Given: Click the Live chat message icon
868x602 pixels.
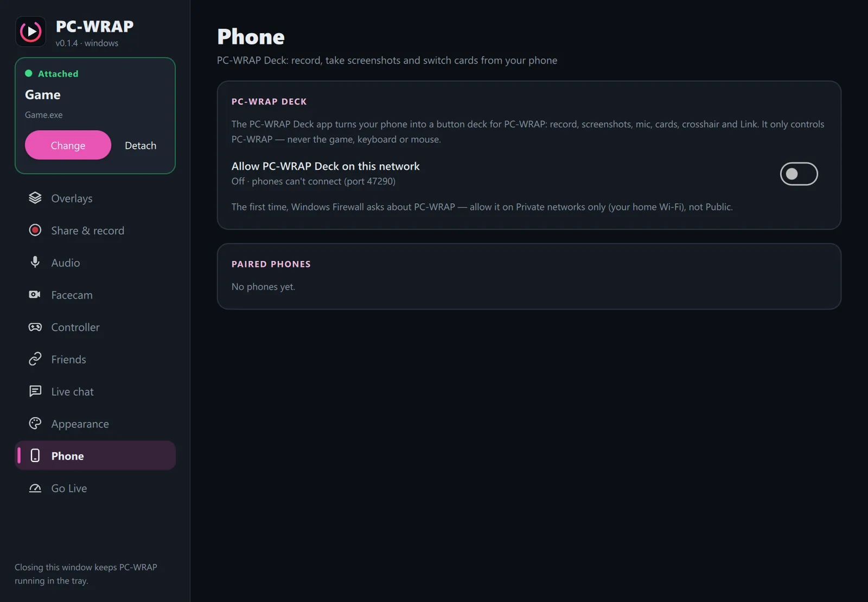Looking at the screenshot, I should 35,391.
